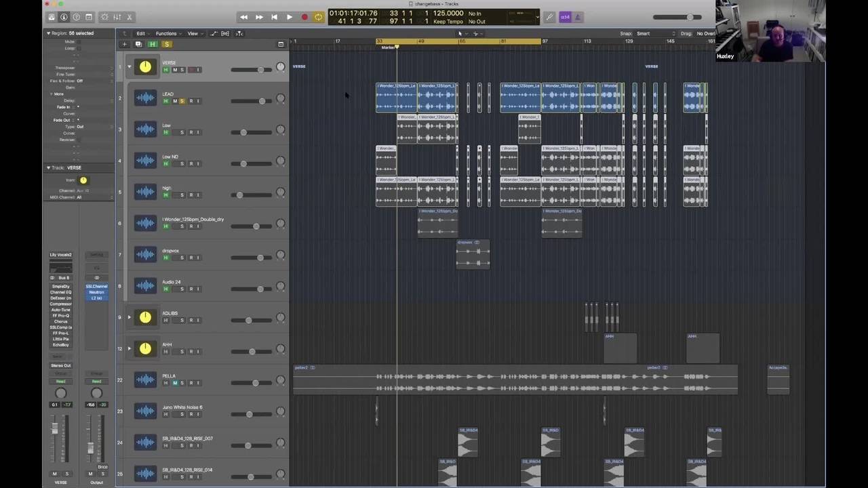Click the Fast Forward transport button
Image resolution: width=868 pixels, height=488 pixels.
259,17
